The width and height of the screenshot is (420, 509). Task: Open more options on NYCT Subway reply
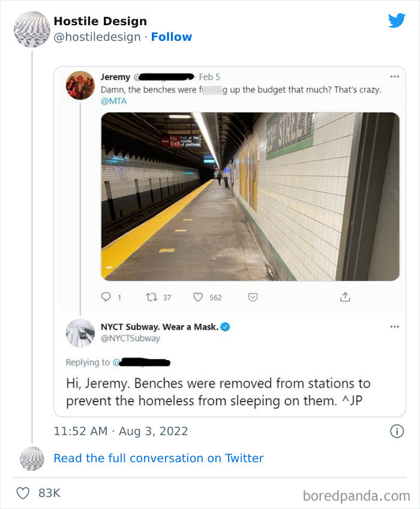[394, 327]
